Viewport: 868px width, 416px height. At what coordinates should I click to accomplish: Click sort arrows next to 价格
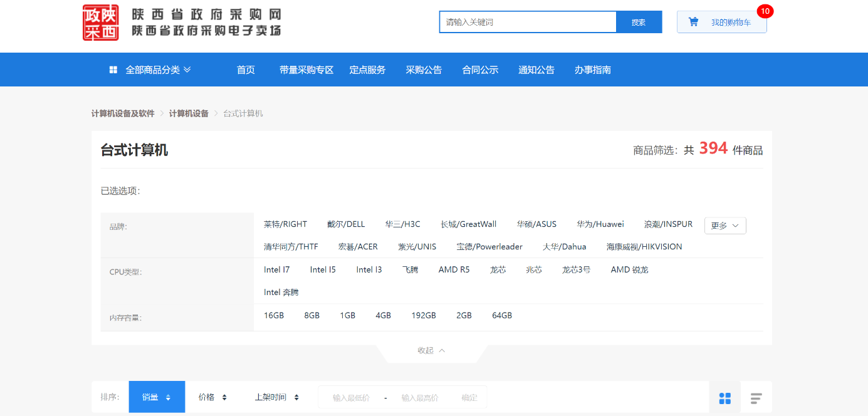tap(224, 397)
